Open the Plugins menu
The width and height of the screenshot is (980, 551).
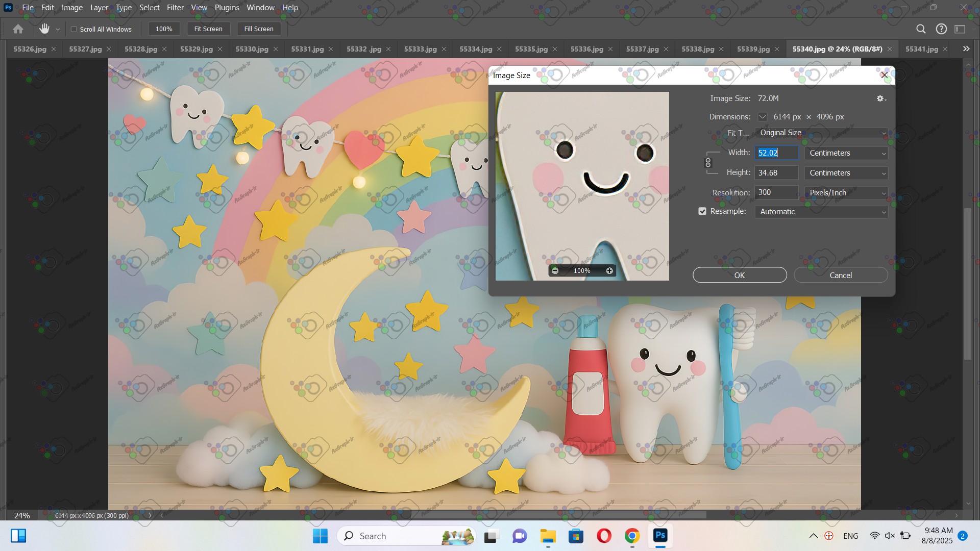tap(227, 8)
